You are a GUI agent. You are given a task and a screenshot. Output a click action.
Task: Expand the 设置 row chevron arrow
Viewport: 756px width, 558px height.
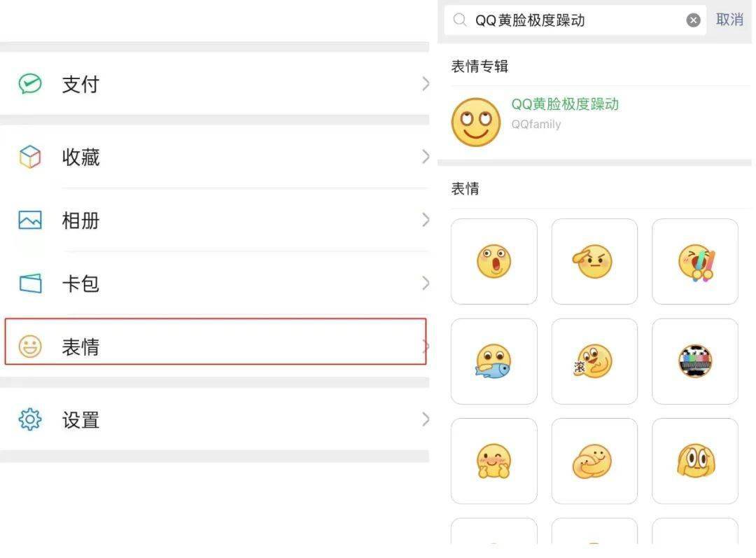(x=426, y=419)
